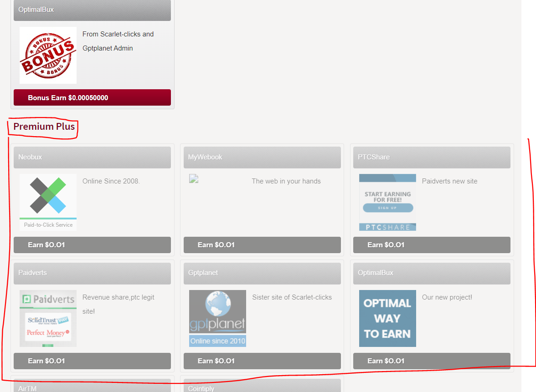Screen dimensions: 536x392
Task: Open the Gptplanet ad header
Action: 262,273
